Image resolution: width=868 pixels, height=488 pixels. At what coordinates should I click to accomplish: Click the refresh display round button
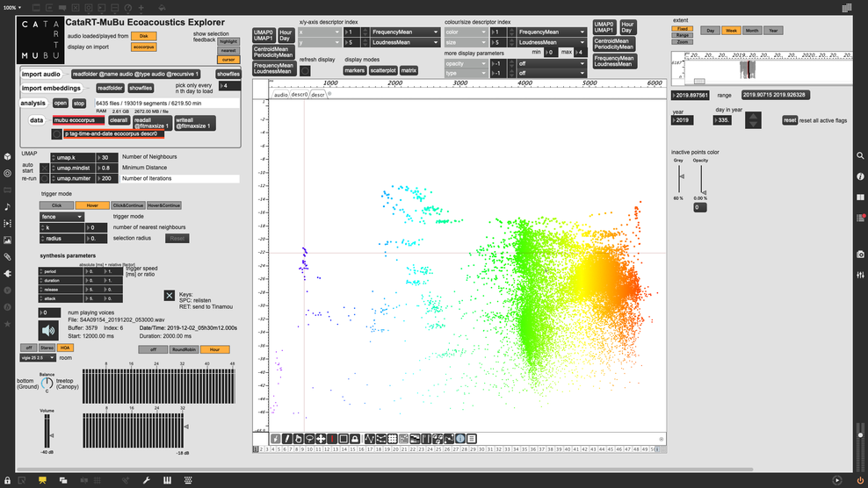tap(305, 70)
